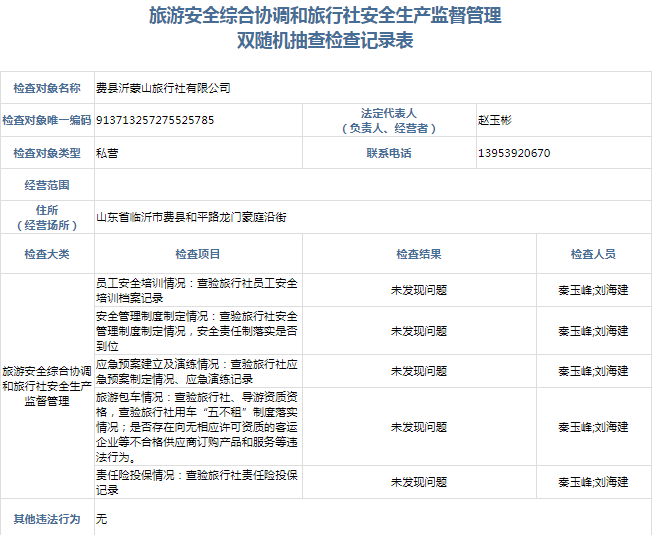Click the empty 经营范围 value cell
Screen dimensions: 656x549
point(372,185)
